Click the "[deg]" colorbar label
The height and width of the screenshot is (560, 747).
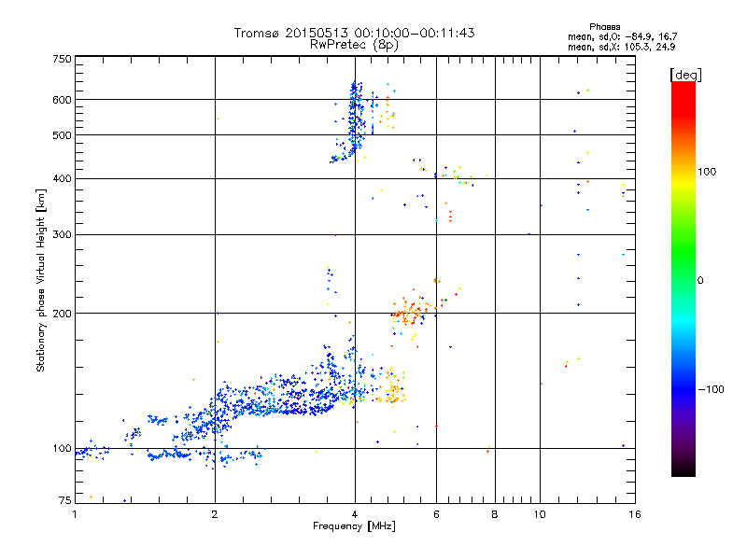(x=685, y=75)
